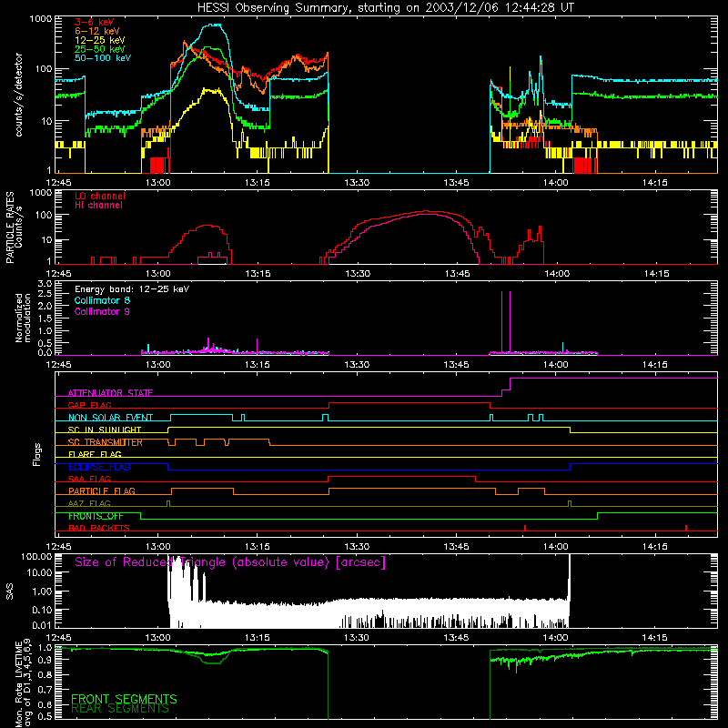Select the 'Collimator 8' legend label
Viewport: 728px width, 728px height.
pyautogui.click(x=102, y=300)
